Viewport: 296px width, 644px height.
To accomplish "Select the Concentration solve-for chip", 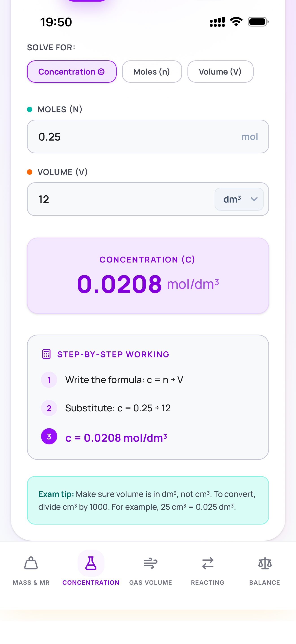I will tap(72, 71).
